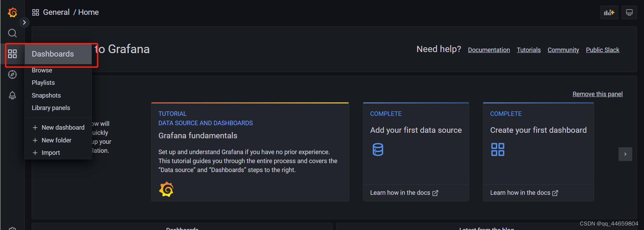Image resolution: width=644 pixels, height=230 pixels.
Task: Advance cards with the next arrow button
Action: tap(625, 154)
